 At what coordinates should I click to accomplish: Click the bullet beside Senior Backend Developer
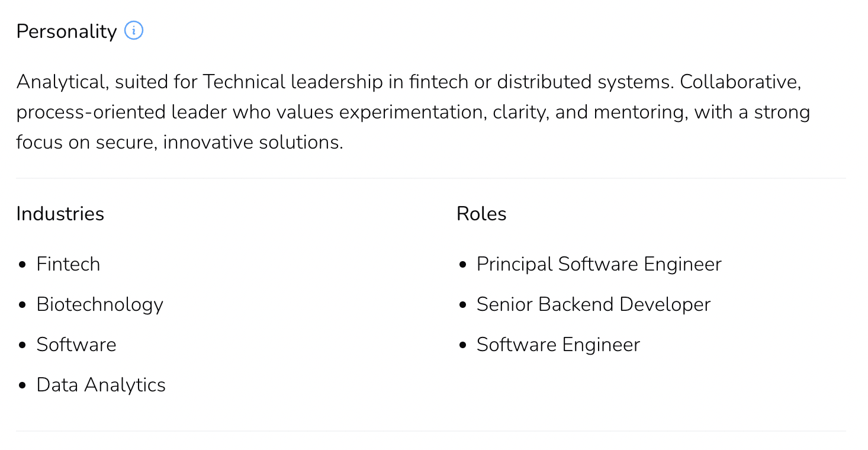[463, 305]
